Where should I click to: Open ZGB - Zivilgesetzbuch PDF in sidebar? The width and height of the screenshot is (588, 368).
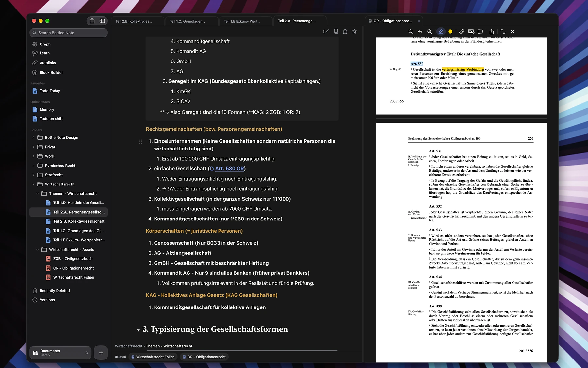click(73, 259)
